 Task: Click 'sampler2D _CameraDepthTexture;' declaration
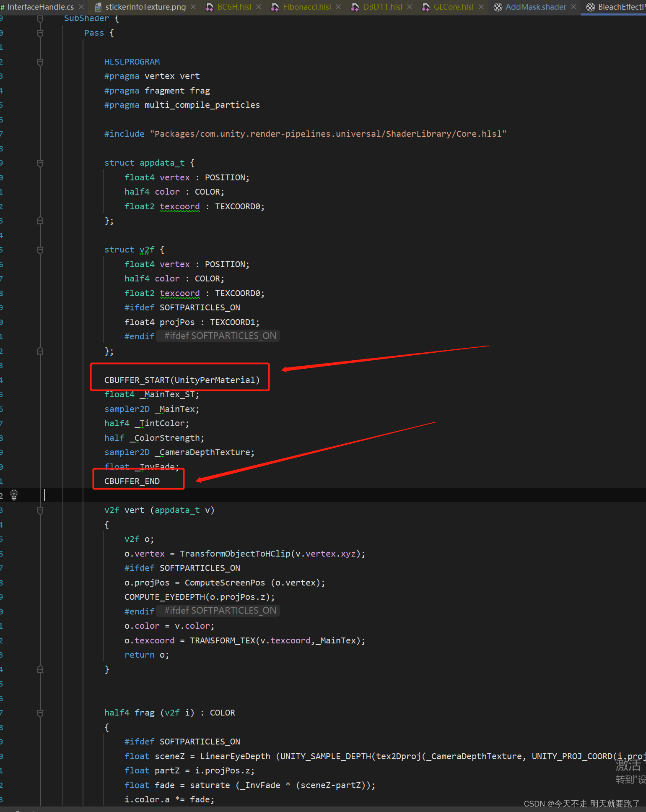pyautogui.click(x=179, y=453)
